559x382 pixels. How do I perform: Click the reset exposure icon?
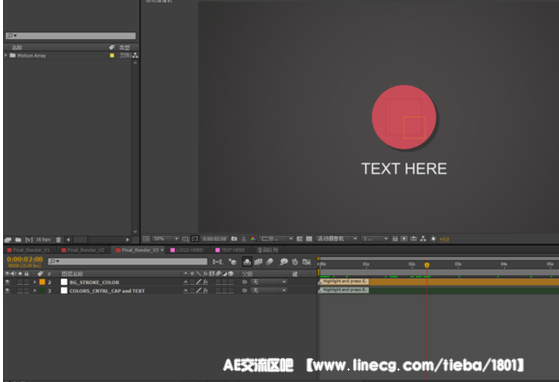tap(433, 239)
